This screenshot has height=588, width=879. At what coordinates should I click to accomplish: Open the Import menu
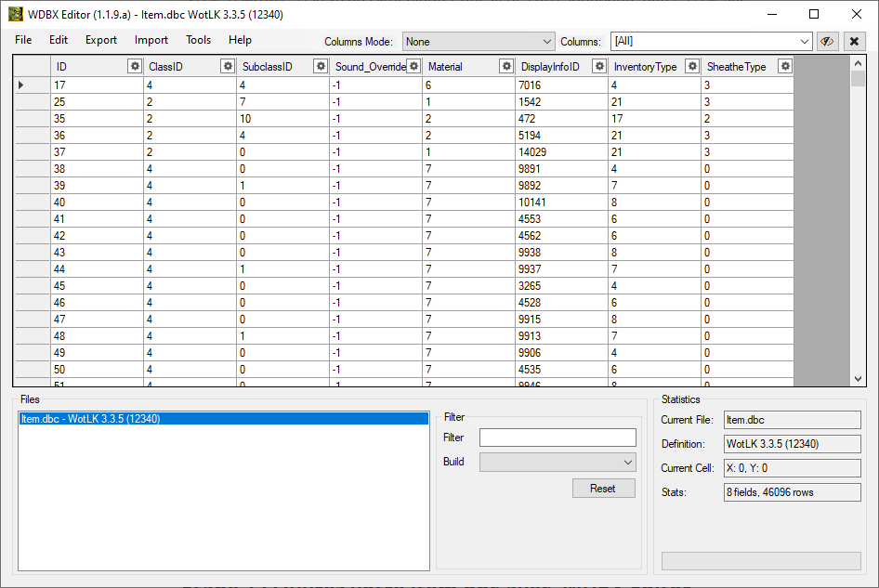click(151, 40)
